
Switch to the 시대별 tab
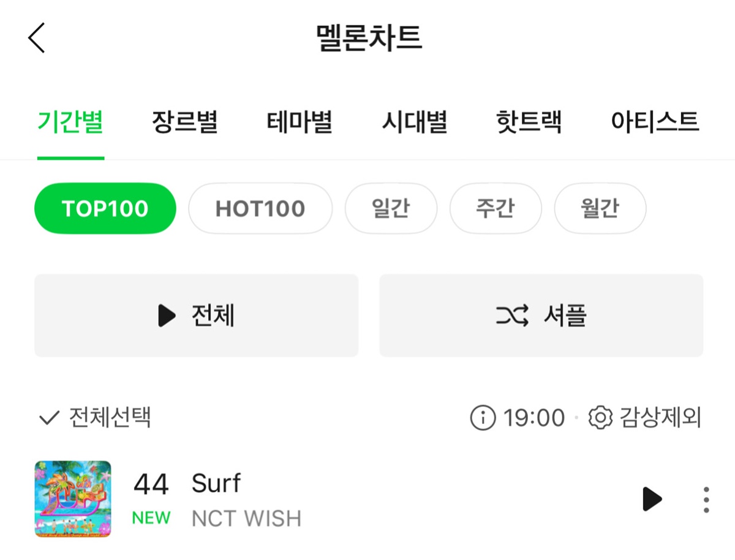coord(414,122)
